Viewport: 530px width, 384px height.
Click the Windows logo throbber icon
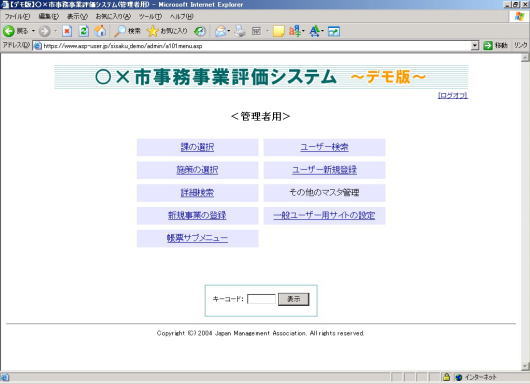coord(519,16)
